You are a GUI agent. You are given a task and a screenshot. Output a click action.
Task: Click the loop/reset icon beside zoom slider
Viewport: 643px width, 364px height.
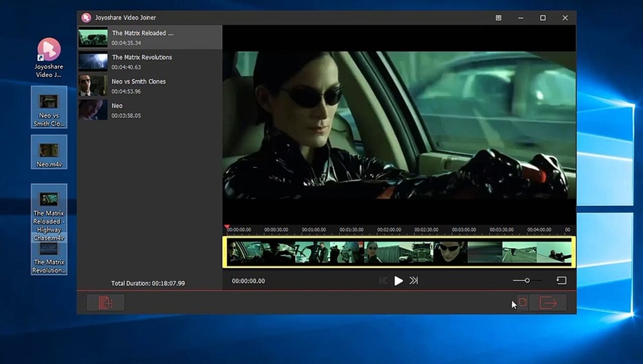point(561,280)
